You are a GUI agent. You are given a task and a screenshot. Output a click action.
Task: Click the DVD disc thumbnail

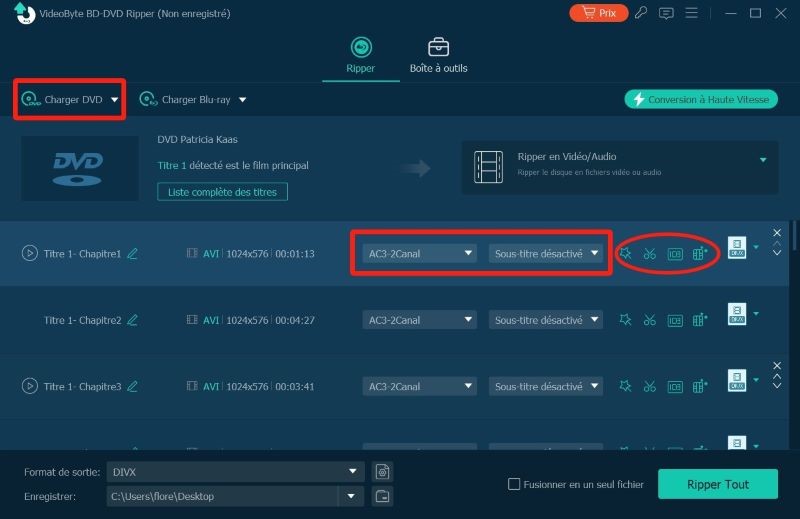79,168
